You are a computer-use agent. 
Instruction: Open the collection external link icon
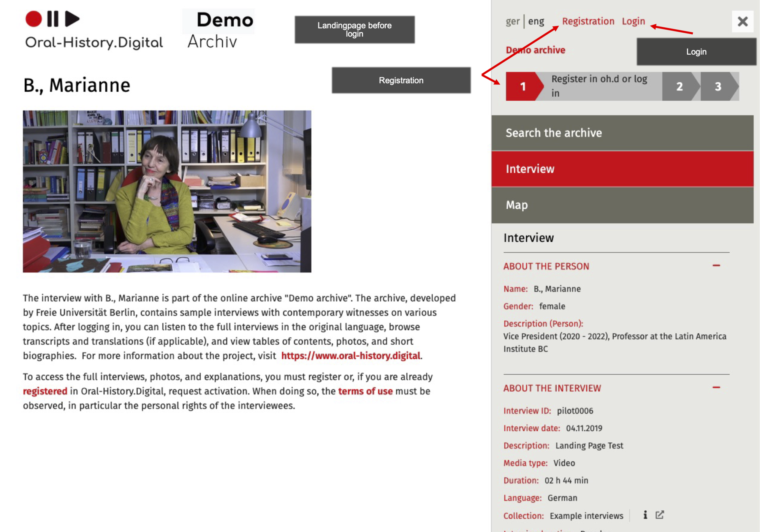coord(660,515)
